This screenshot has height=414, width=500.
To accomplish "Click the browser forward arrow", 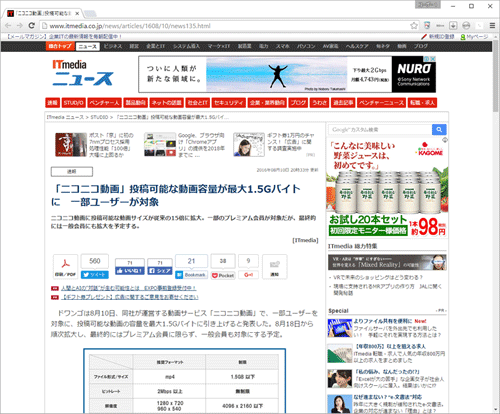I will [20, 26].
